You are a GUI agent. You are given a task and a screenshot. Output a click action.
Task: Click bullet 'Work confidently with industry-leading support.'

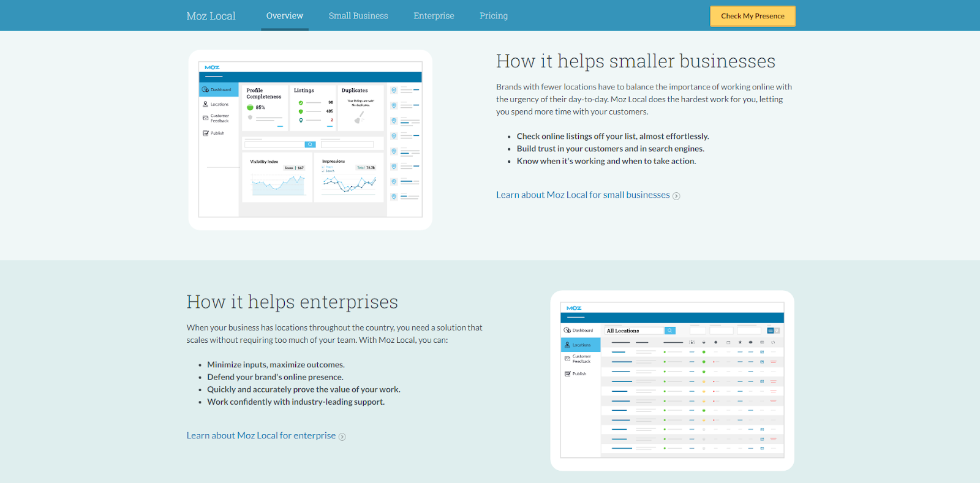[296, 402]
